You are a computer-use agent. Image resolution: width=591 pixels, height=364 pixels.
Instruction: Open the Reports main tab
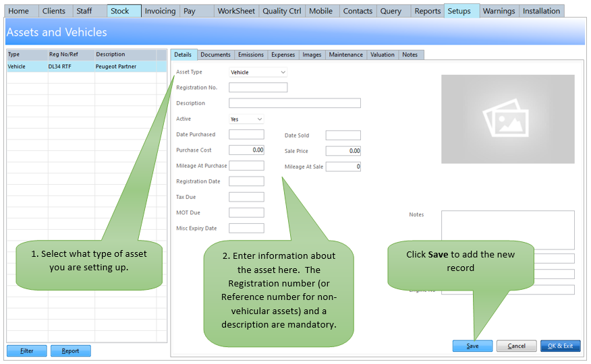[428, 11]
